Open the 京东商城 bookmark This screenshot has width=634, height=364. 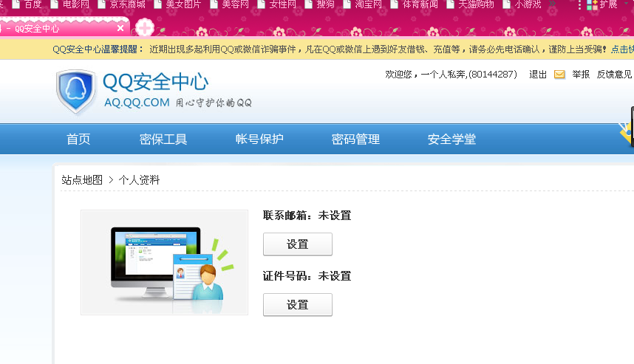[123, 4]
